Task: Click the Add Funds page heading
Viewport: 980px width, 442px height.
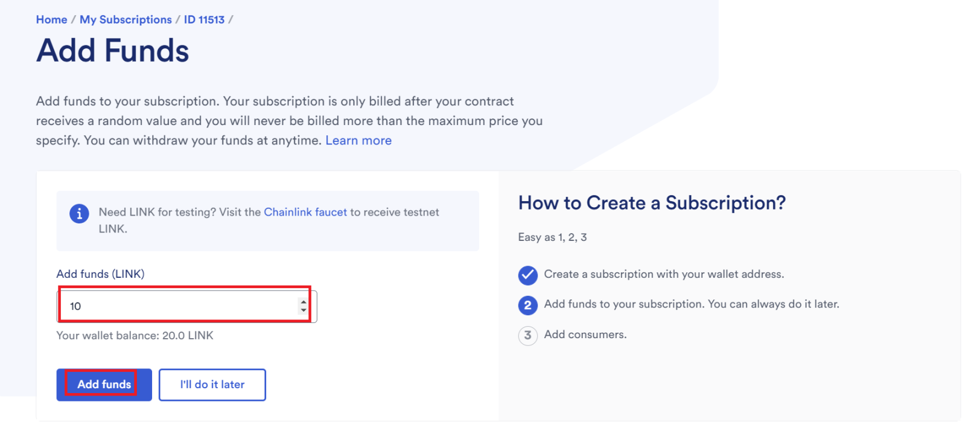Action: pos(113,51)
